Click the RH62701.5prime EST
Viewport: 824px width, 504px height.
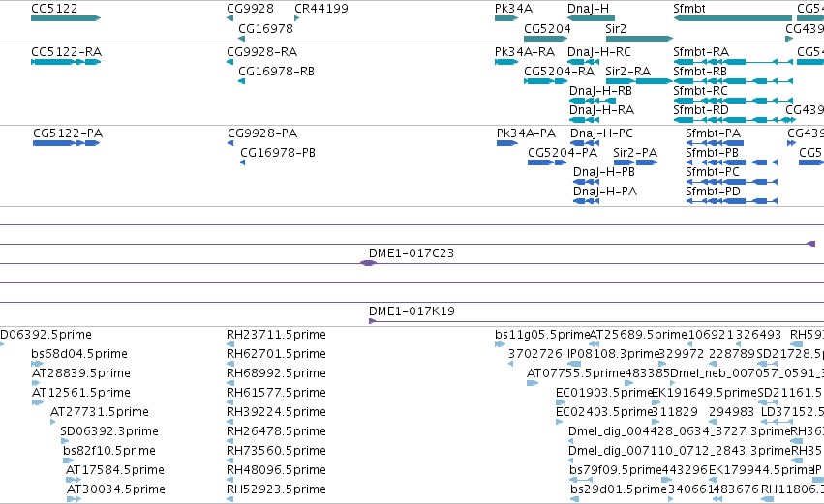[230, 364]
